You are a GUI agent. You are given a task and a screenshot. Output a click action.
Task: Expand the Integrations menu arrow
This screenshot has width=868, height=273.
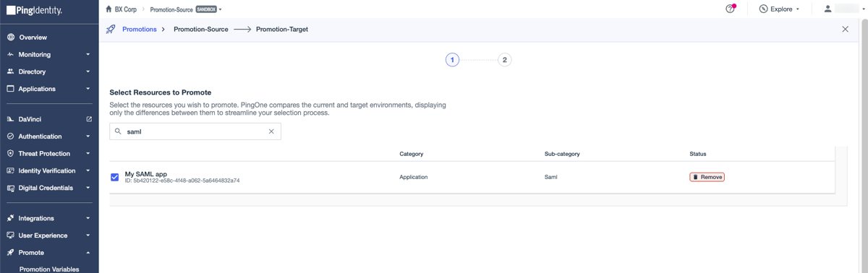88,218
